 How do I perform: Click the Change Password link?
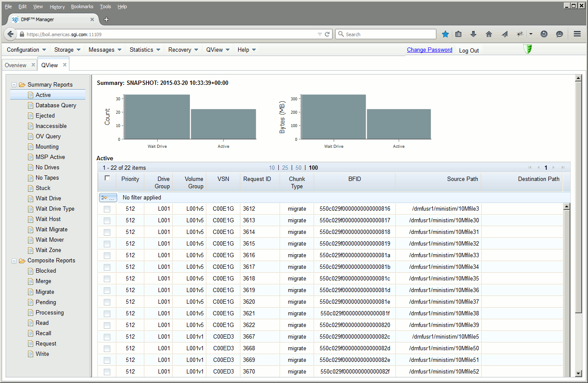click(x=429, y=50)
